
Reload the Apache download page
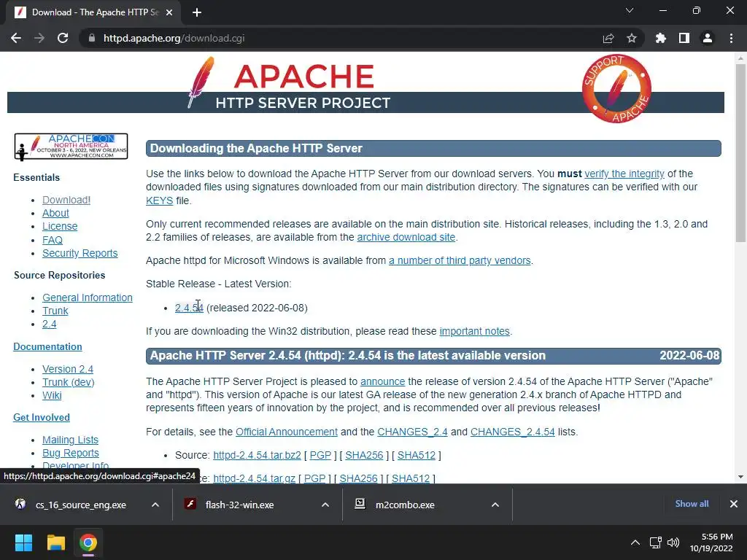click(x=63, y=38)
